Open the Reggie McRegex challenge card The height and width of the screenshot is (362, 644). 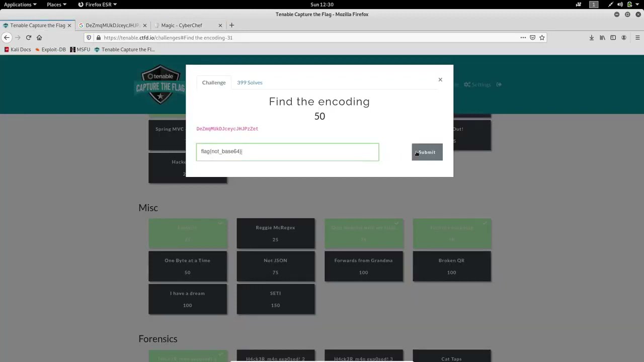(276, 233)
